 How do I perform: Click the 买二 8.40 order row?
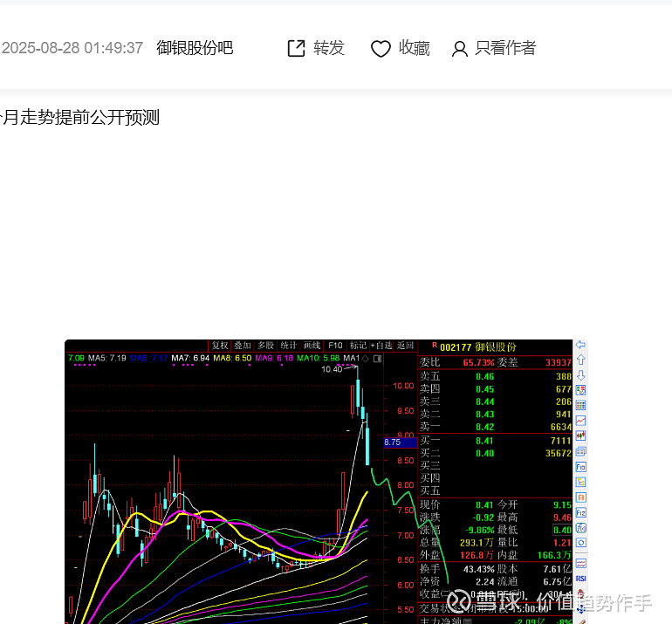click(x=496, y=453)
